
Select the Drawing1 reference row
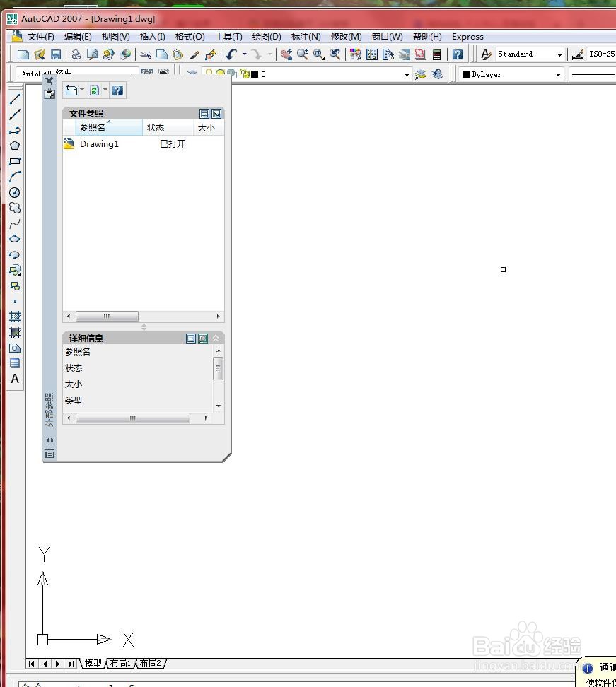coord(144,144)
